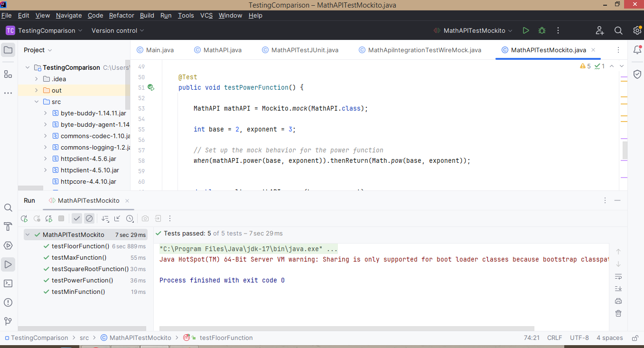Click the UTF-8 encoding in status bar
Screen dimensions: 644x348
579,338
